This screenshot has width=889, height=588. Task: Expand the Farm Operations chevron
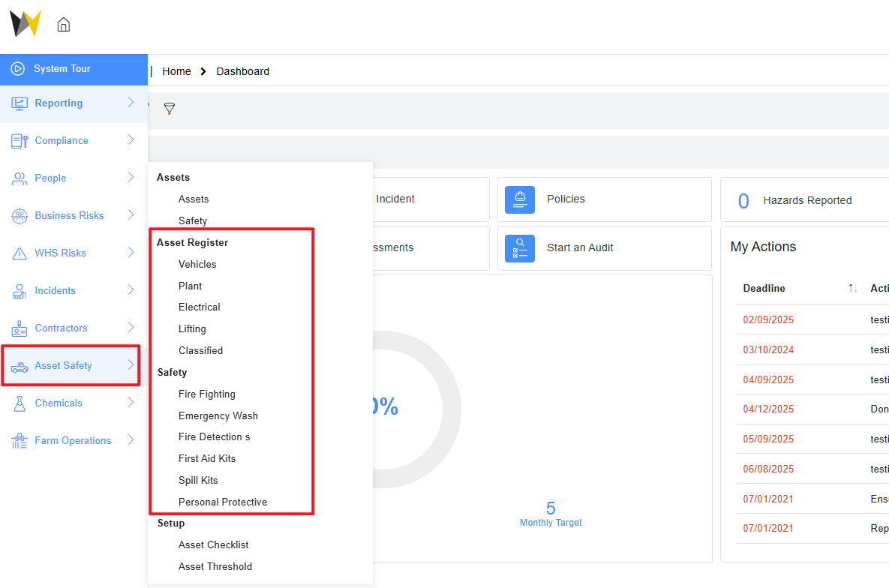(x=131, y=440)
